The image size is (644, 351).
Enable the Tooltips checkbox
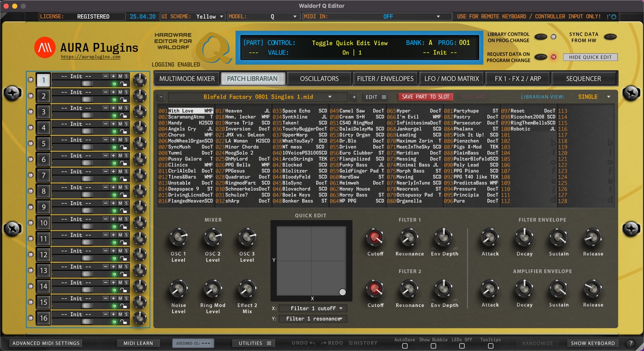[490, 346]
